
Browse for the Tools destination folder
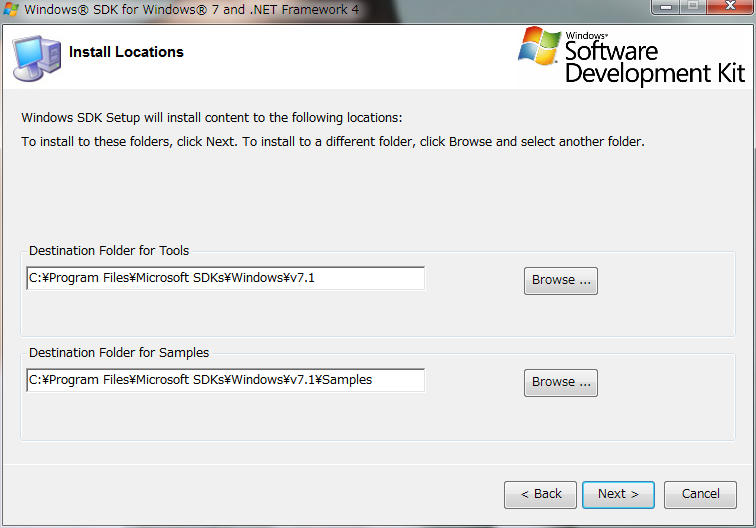561,281
